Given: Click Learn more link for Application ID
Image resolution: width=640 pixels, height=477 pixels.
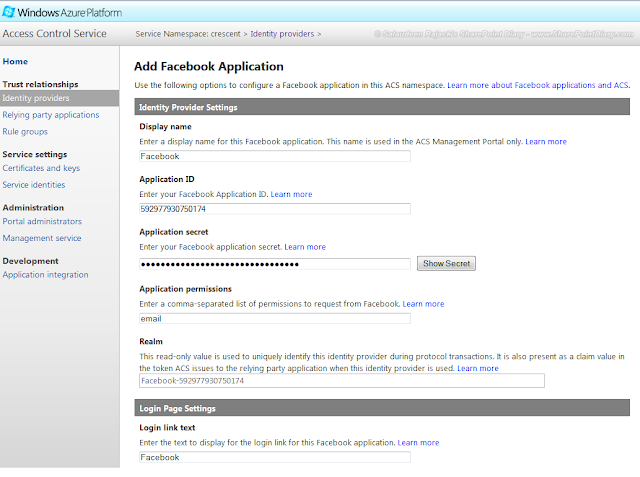Looking at the screenshot, I should (x=291, y=194).
